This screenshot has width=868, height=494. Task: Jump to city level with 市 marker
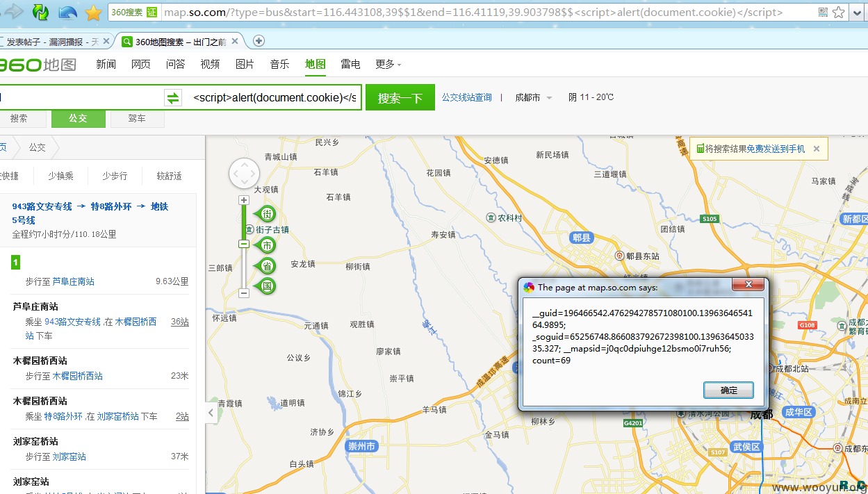[x=266, y=245]
